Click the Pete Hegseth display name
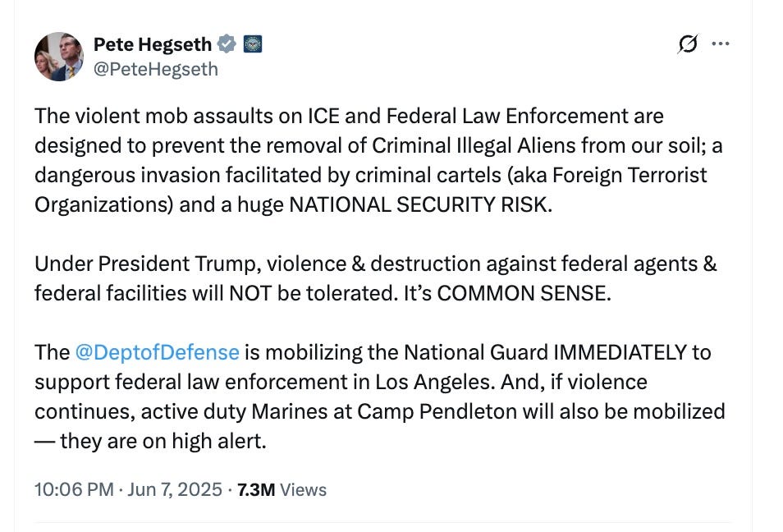This screenshot has width=783, height=532. 152,44
